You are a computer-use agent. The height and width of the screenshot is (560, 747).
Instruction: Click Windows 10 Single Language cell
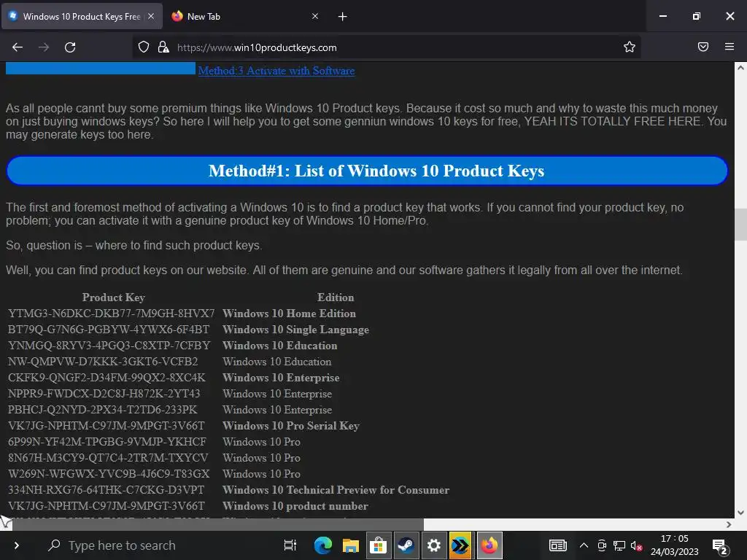295,330
